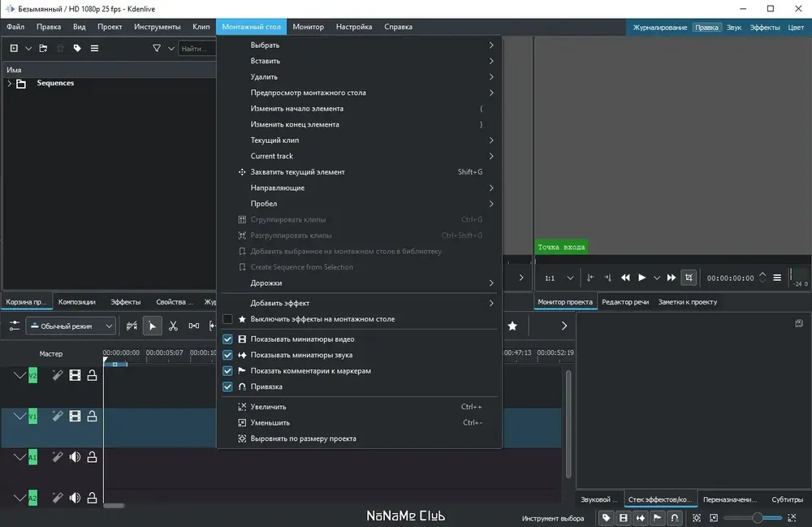Open tag icon in project bin toolbar
This screenshot has height=527, width=812.
[x=77, y=48]
